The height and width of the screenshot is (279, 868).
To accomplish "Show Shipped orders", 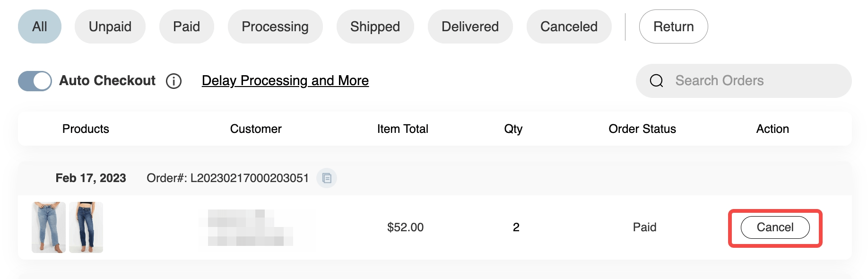I will coord(375,26).
